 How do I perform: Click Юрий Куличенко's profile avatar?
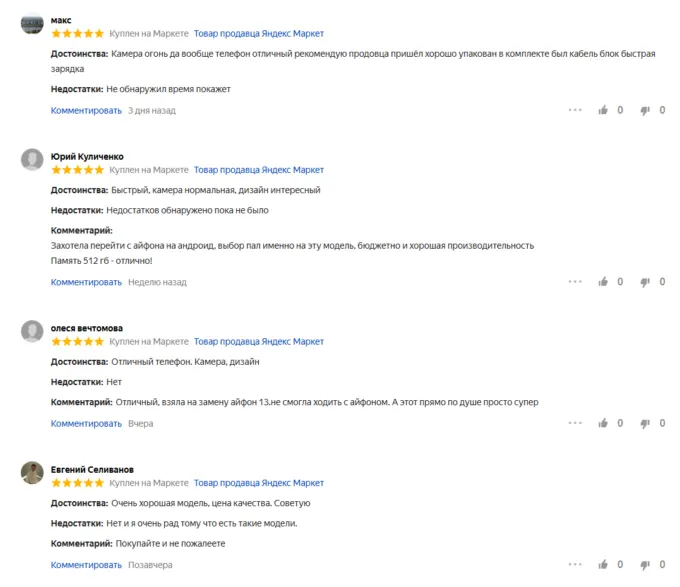(x=32, y=161)
